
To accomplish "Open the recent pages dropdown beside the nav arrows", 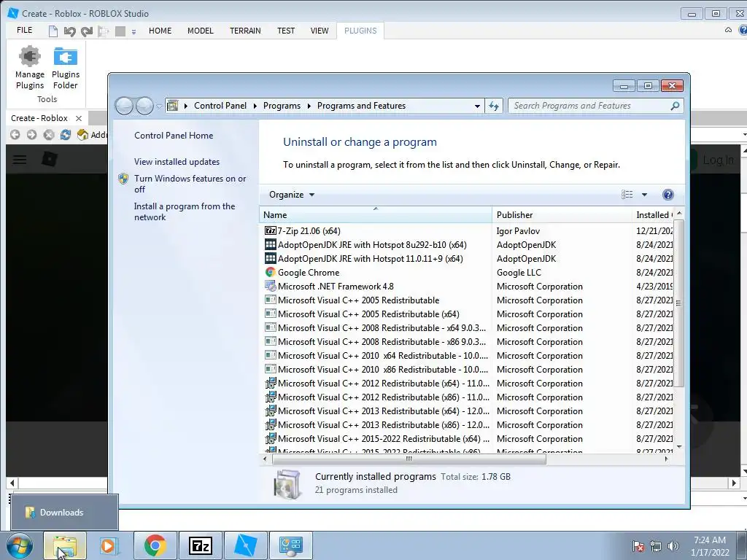I will click(159, 106).
